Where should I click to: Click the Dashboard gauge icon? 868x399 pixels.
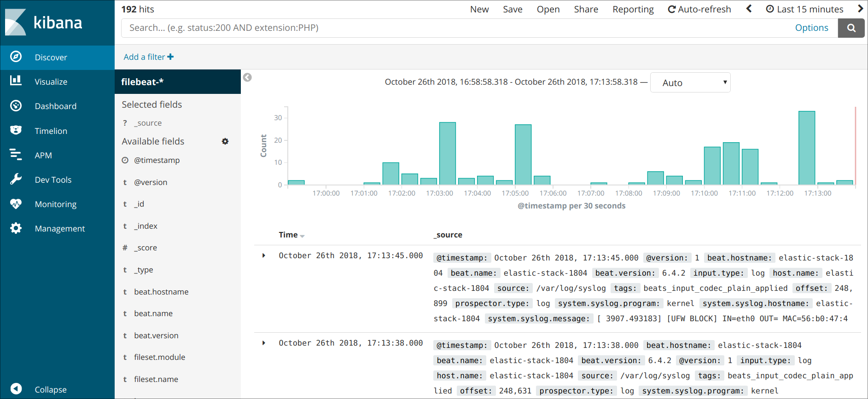[x=16, y=106]
